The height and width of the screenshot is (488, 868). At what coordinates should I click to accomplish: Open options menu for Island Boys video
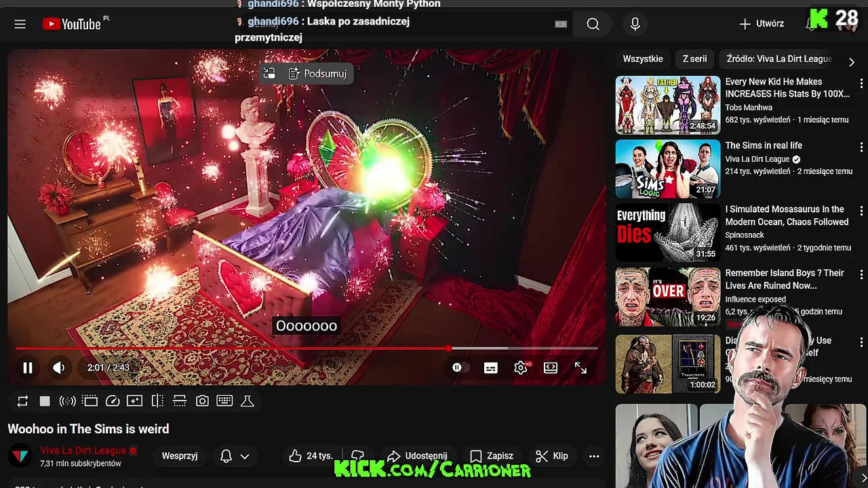coord(861,274)
